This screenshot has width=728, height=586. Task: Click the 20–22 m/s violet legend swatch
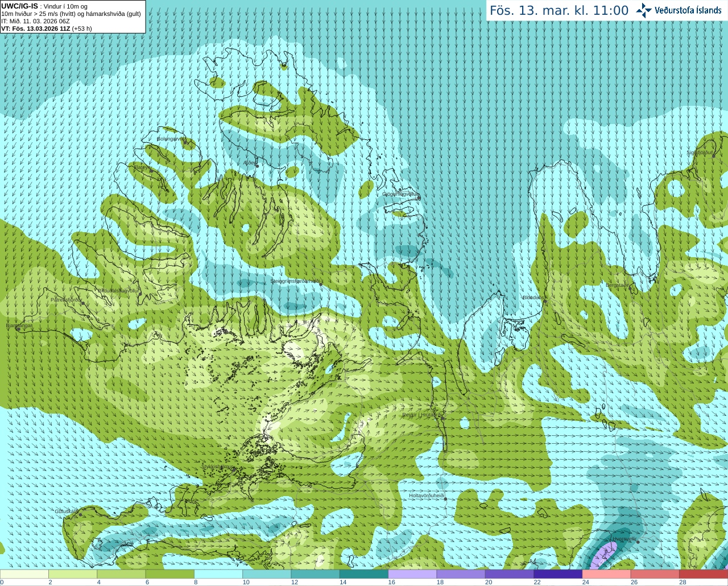click(x=510, y=574)
